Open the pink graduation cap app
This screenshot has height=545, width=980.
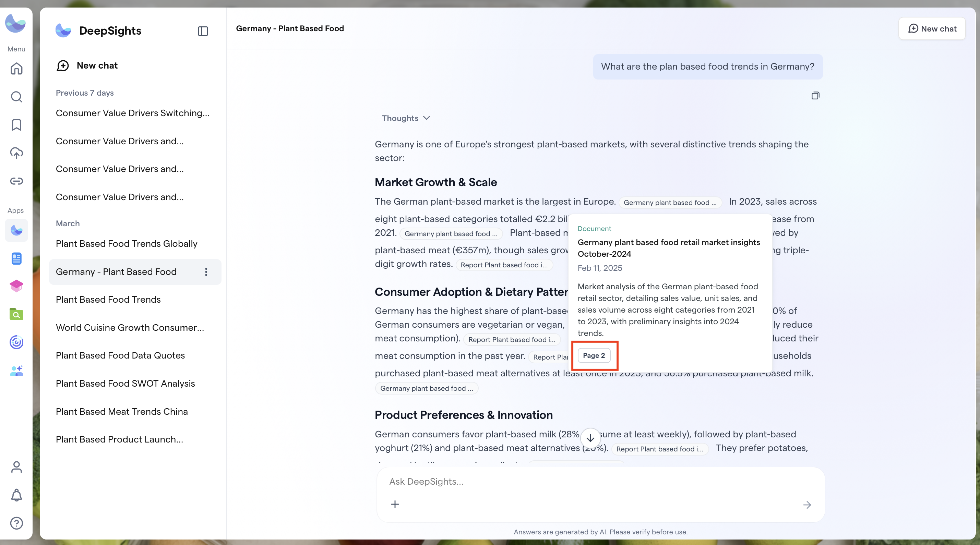pos(16,286)
